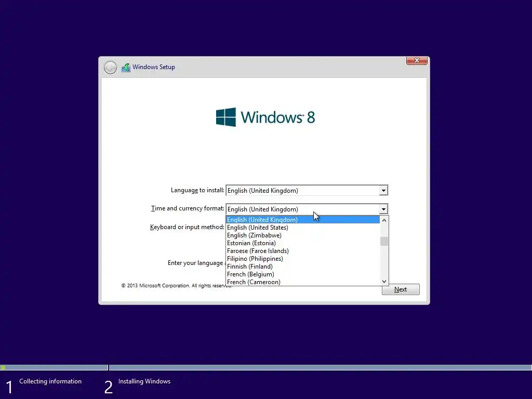Select French (Cameroon) entry
The width and height of the screenshot is (532, 399).
pyautogui.click(x=303, y=282)
